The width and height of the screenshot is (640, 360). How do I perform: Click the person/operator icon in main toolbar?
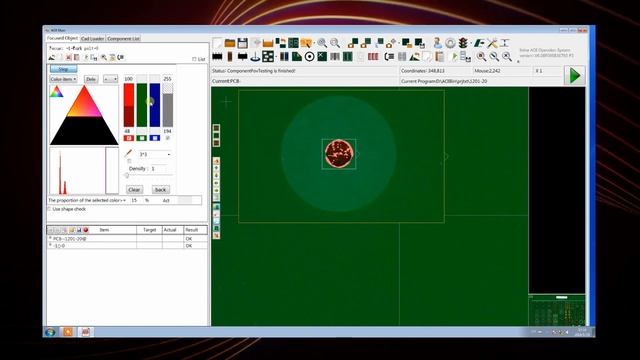tap(438, 43)
